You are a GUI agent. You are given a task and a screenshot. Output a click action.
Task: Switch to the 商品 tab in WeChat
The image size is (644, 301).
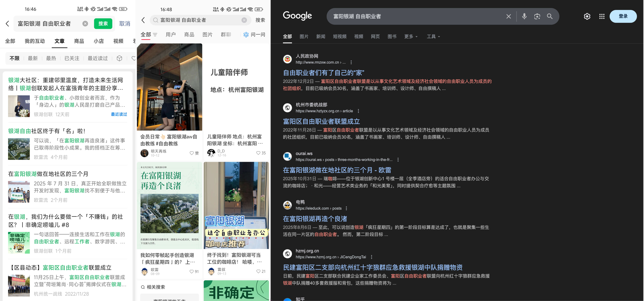[79, 41]
